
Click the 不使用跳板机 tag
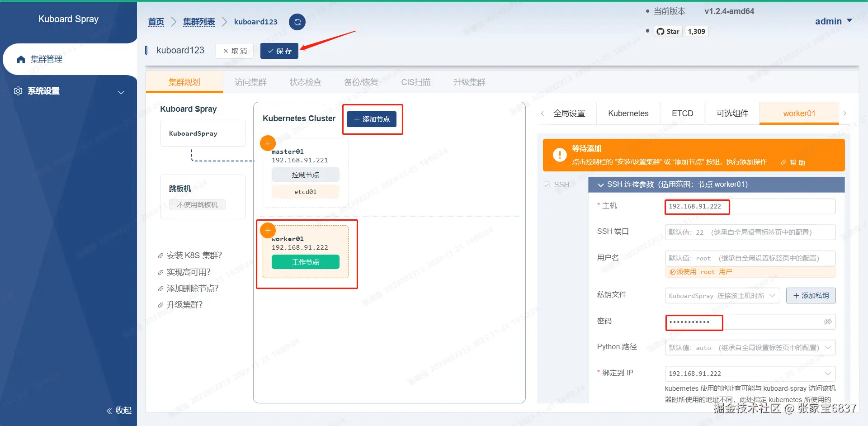[197, 204]
